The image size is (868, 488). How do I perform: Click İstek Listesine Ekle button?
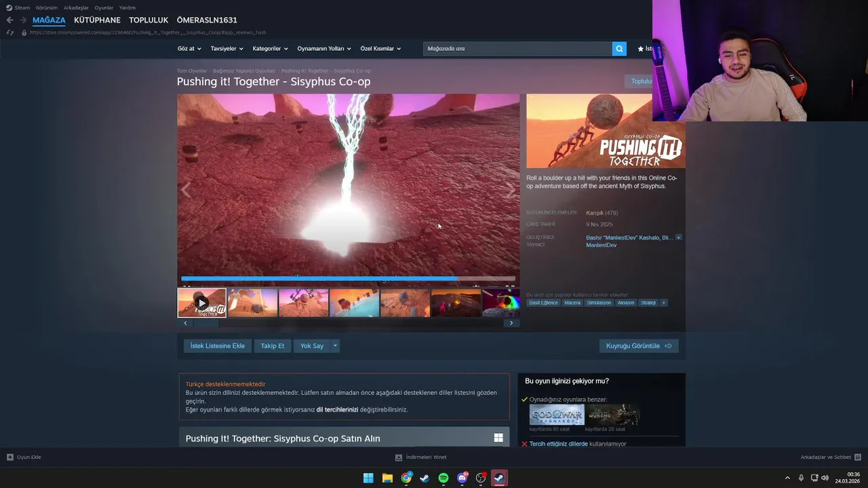(218, 346)
